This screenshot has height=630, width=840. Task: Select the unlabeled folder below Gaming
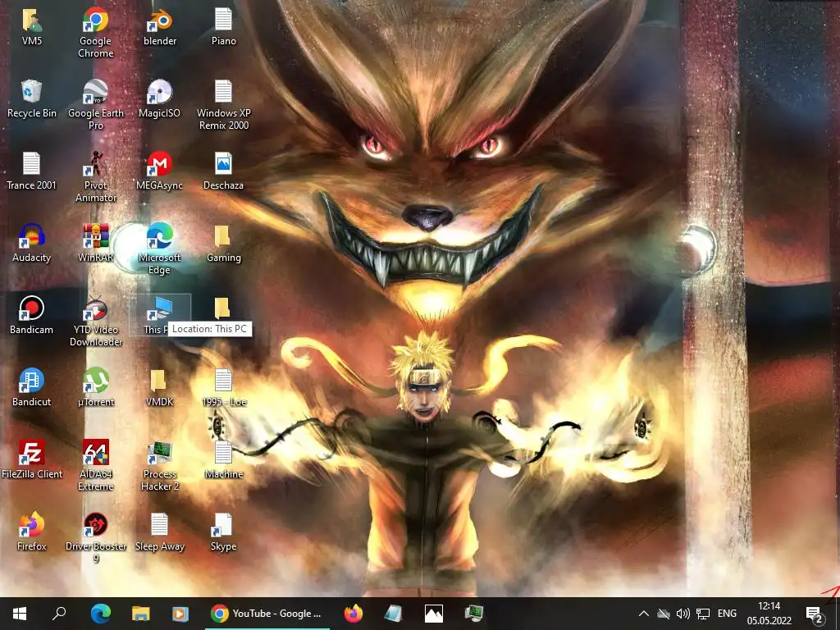pyautogui.click(x=222, y=308)
